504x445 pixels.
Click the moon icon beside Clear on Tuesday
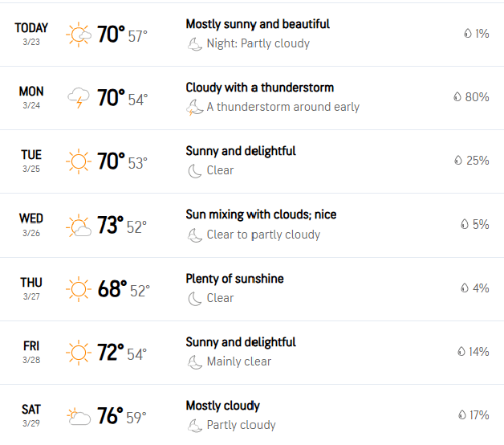(195, 171)
